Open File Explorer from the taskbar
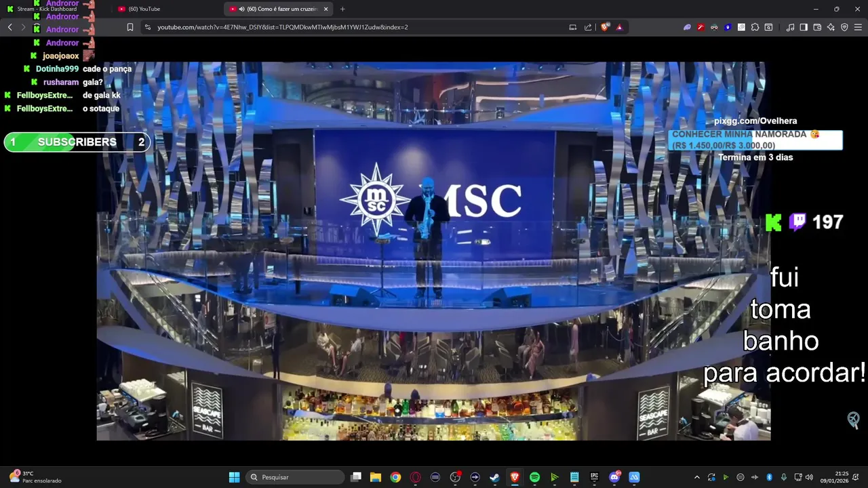The width and height of the screenshot is (868, 488). coord(376,477)
